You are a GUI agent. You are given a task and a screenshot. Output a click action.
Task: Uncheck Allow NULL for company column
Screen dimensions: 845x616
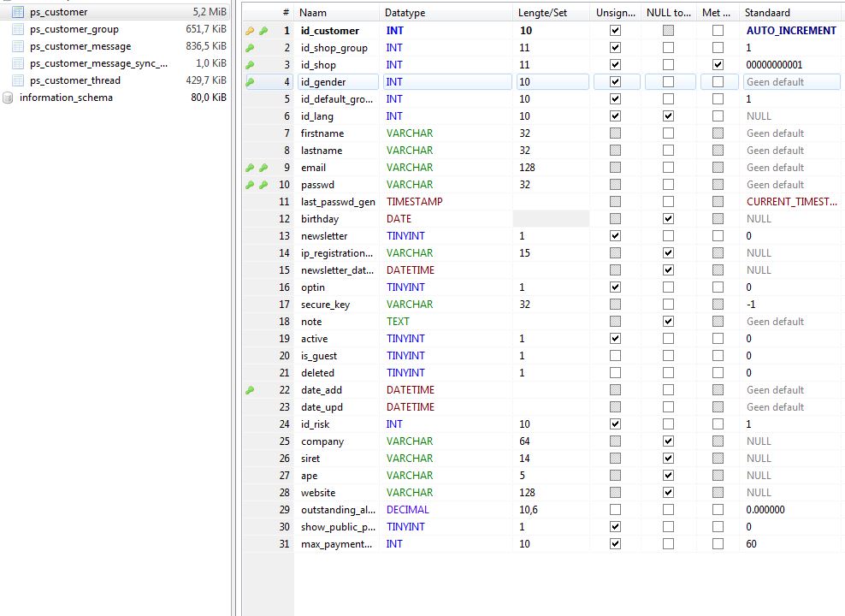point(668,441)
